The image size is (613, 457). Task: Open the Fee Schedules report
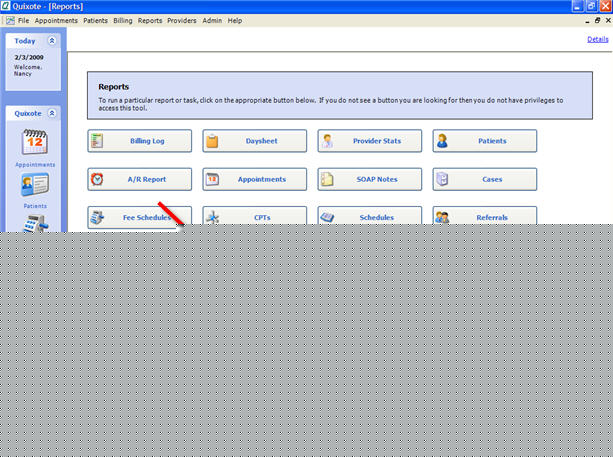click(140, 217)
